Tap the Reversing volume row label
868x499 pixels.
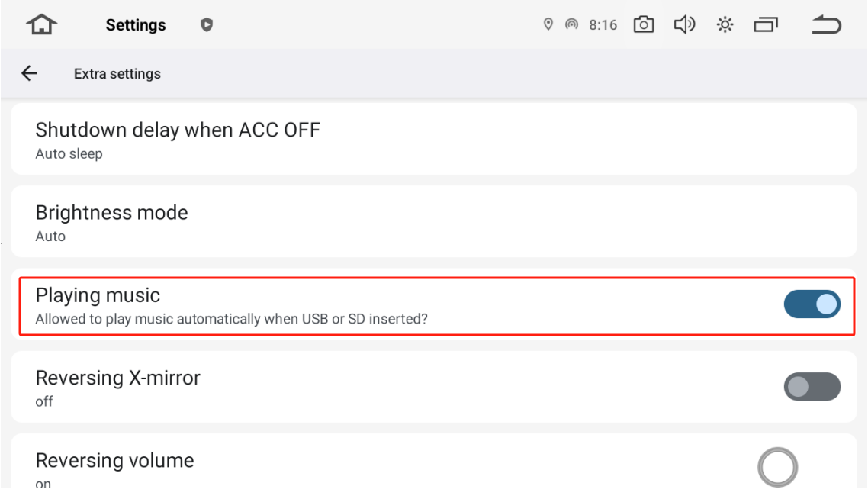point(114,460)
